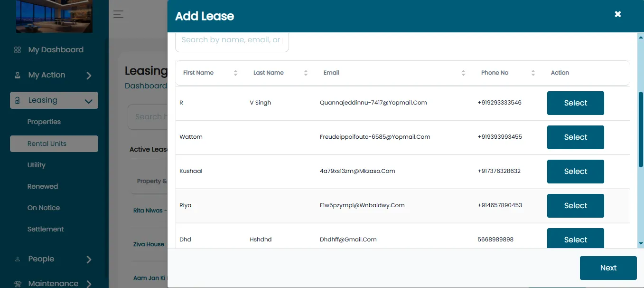This screenshot has height=288, width=644.
Task: Expand the People submenu arrow
Action: [89, 259]
